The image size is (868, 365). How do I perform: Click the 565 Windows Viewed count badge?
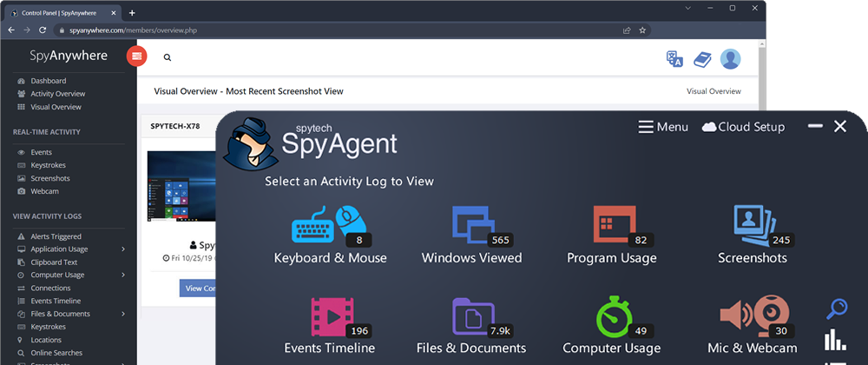click(x=501, y=241)
